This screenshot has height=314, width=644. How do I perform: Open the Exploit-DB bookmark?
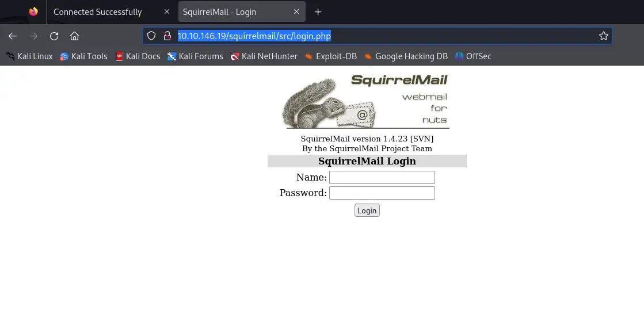(x=330, y=56)
